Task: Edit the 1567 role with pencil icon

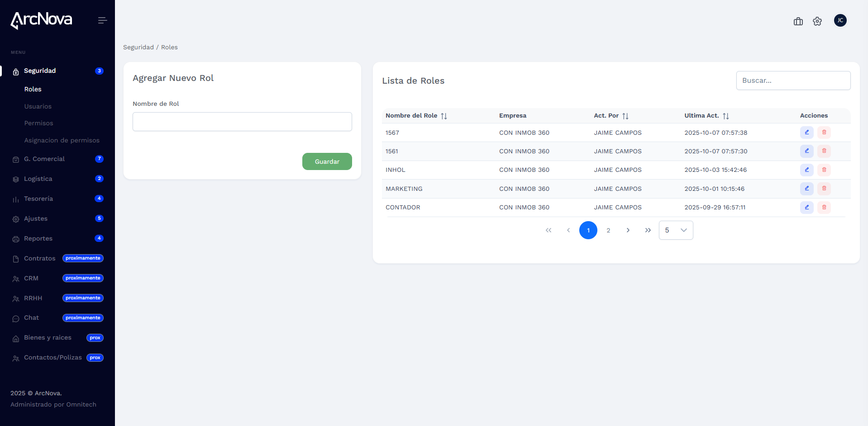Action: pyautogui.click(x=806, y=133)
